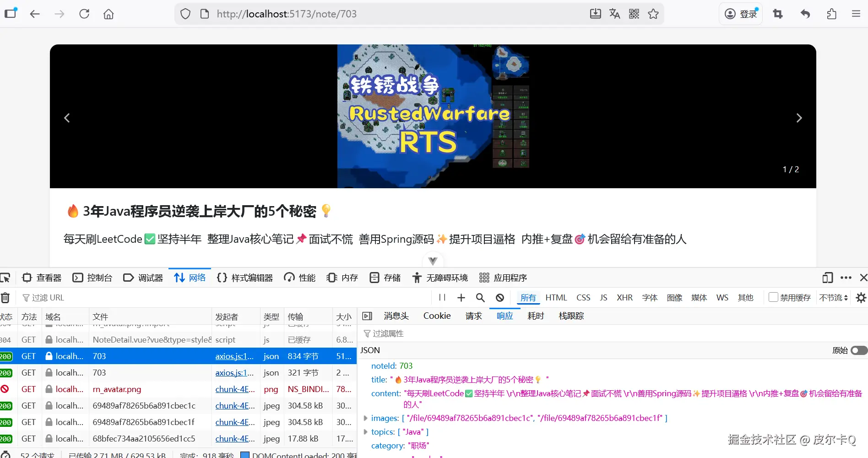The height and width of the screenshot is (458, 868).
Task: Enable the 禁用缓存 checkbox
Action: (x=773, y=298)
